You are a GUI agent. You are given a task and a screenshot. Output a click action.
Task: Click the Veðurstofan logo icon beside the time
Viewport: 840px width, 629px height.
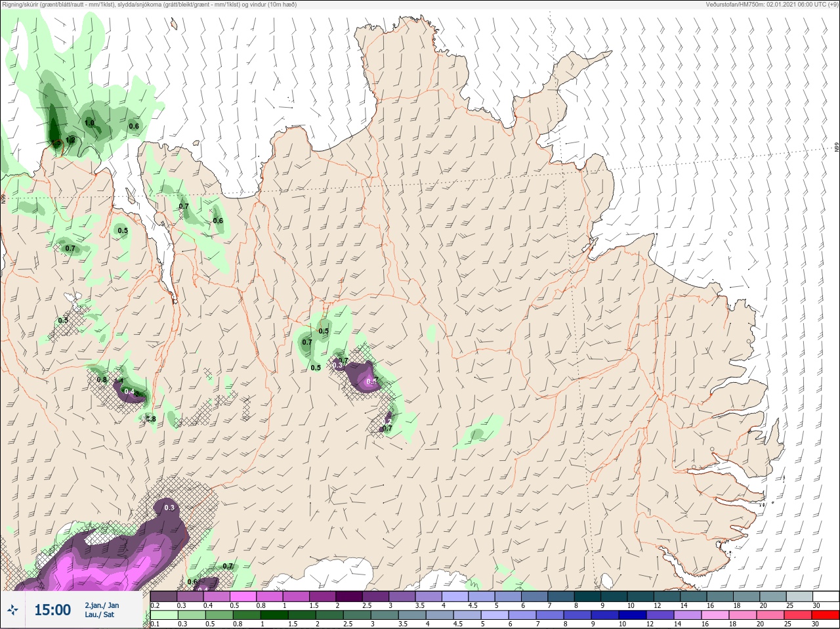click(13, 610)
